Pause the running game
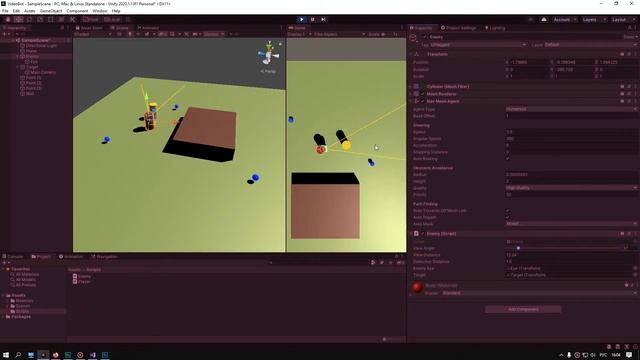 click(x=313, y=19)
